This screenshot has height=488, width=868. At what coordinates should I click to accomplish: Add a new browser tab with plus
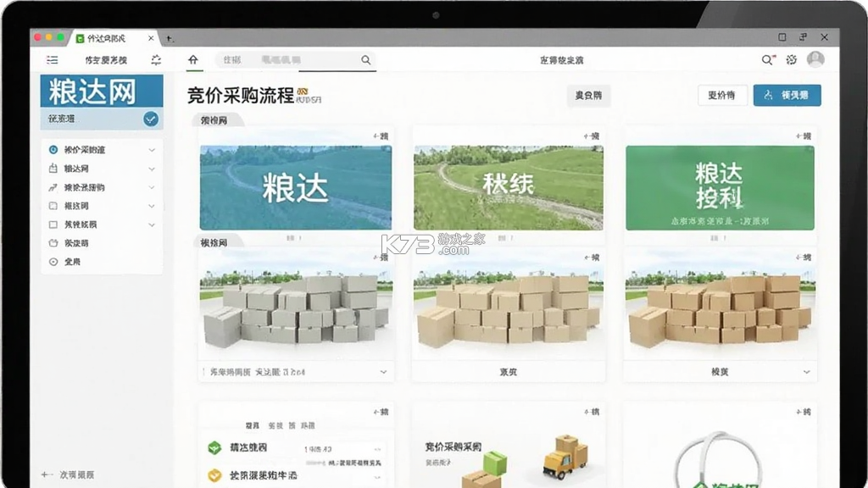[170, 38]
